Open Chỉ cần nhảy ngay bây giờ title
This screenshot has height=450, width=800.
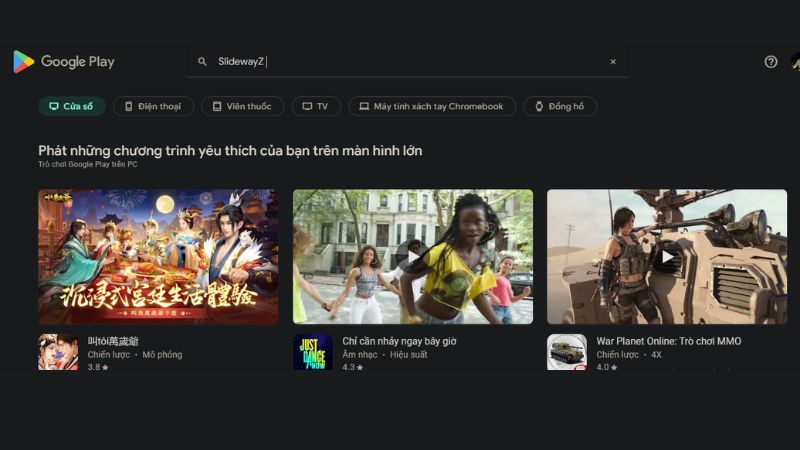click(399, 341)
